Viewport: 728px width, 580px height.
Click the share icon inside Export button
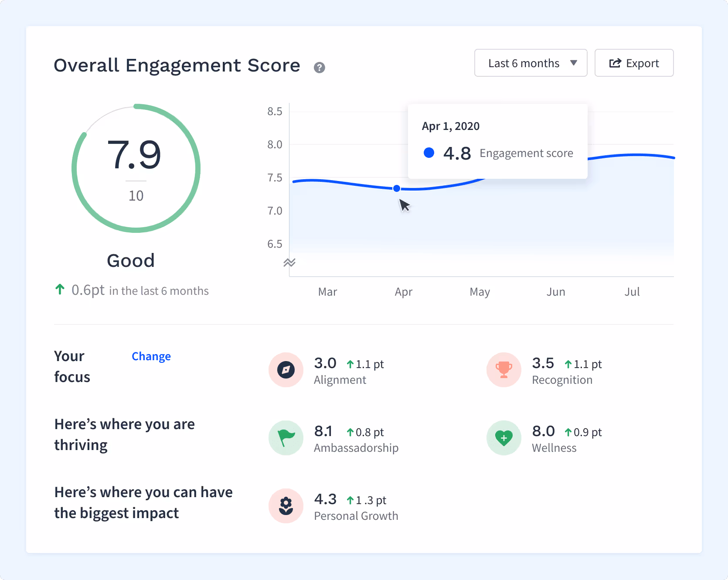[x=615, y=63]
